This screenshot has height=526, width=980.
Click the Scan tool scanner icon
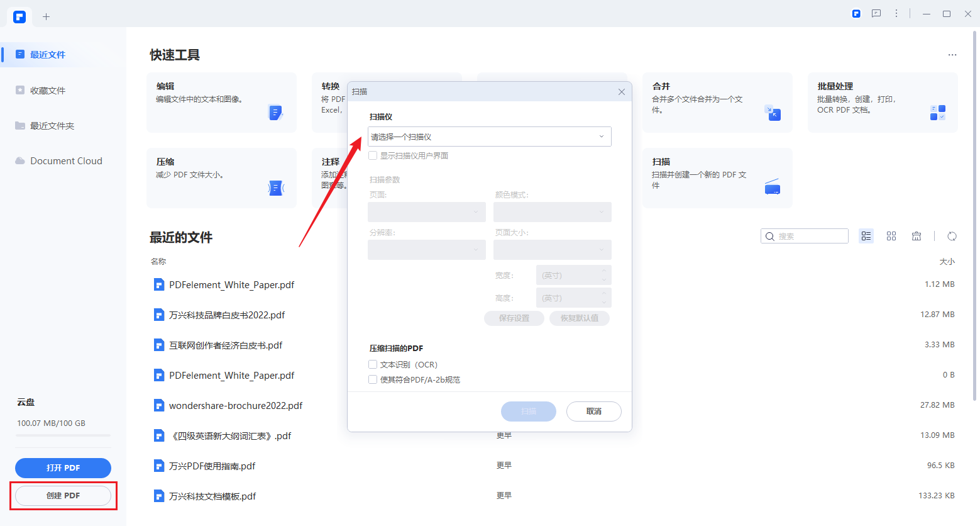pos(772,187)
